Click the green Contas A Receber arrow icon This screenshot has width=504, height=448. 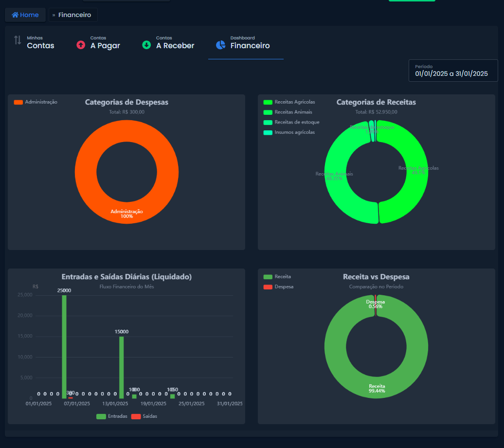tap(146, 45)
